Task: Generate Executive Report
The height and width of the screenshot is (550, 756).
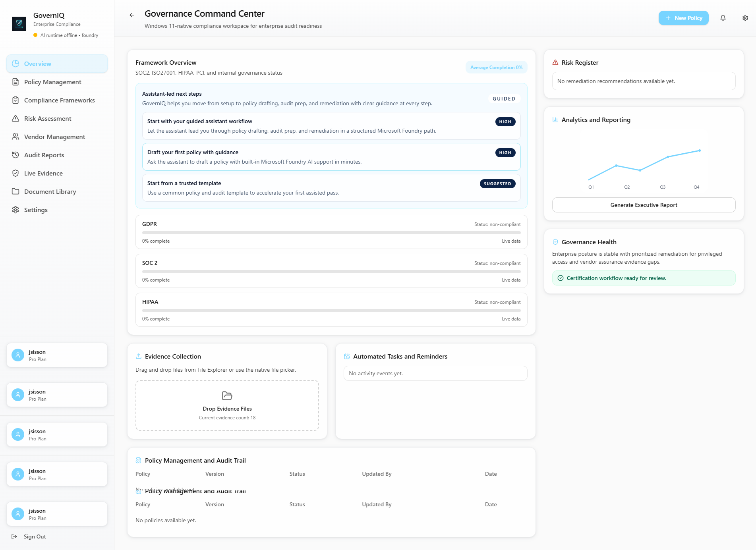Action: coord(644,205)
